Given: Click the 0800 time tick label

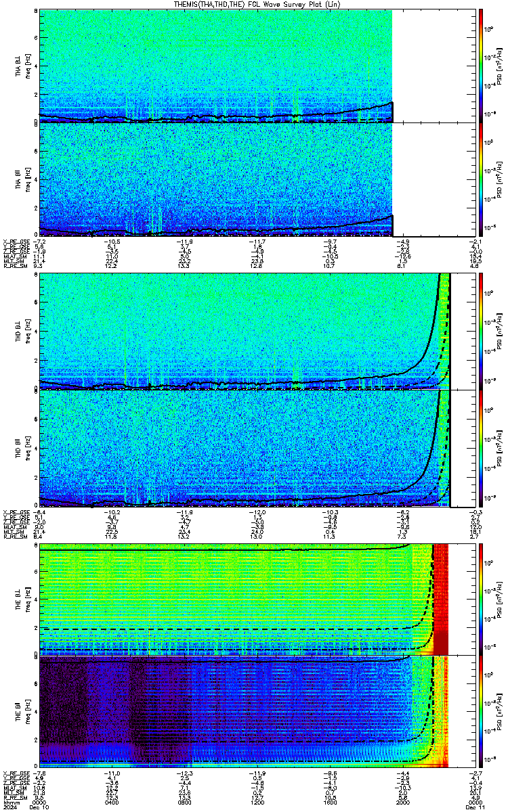Looking at the screenshot, I should (x=184, y=802).
